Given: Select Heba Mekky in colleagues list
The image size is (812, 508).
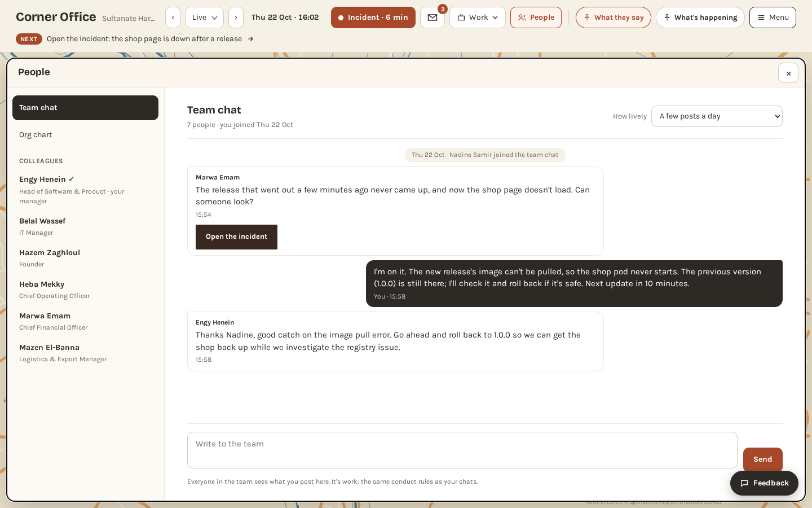Looking at the screenshot, I should coord(85,290).
